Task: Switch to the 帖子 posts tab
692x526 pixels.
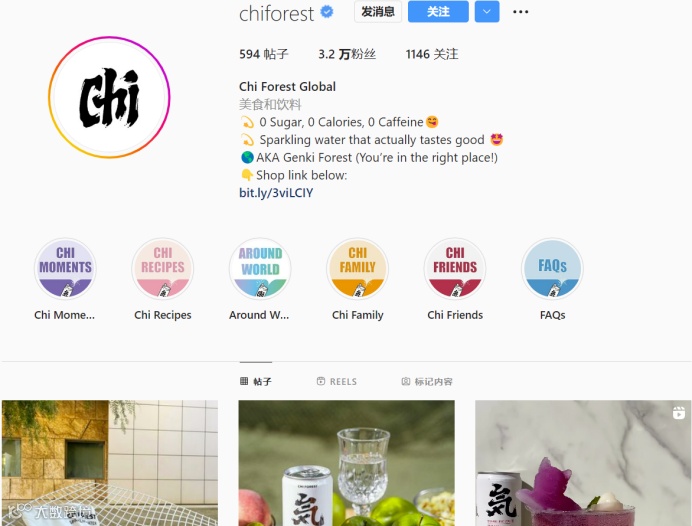Action: [x=256, y=381]
